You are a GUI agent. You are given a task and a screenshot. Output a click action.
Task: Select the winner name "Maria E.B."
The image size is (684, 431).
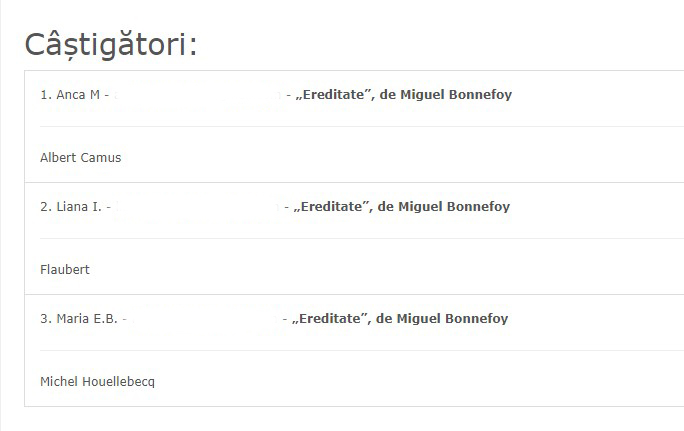tap(87, 319)
